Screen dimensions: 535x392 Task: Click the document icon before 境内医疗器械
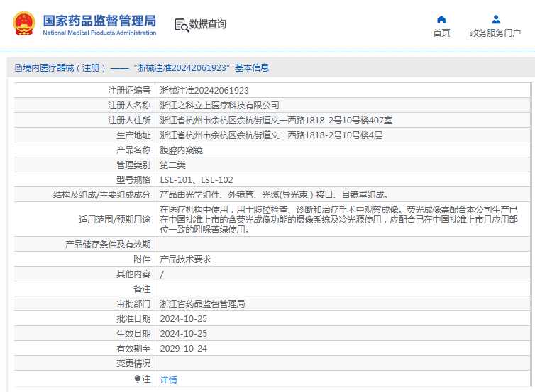(18, 68)
